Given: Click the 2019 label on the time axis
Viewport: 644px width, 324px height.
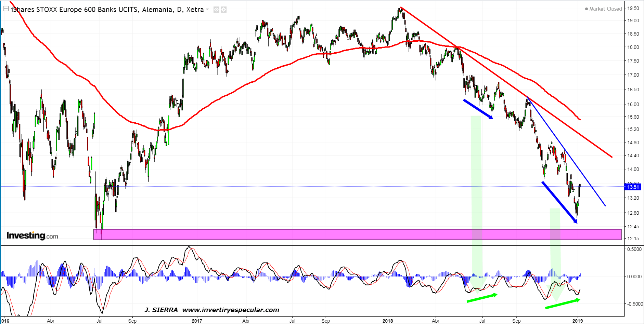Looking at the screenshot, I should coord(578,321).
